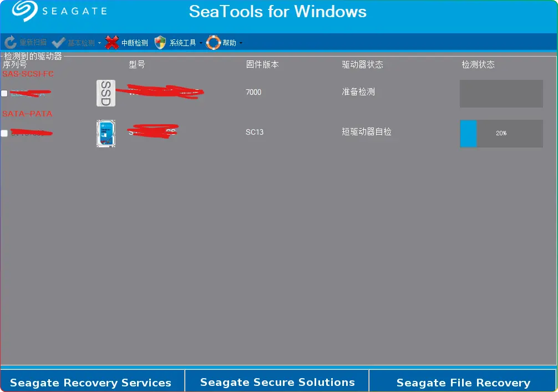
Task: Click the SSD drive icon
Action: tap(106, 93)
